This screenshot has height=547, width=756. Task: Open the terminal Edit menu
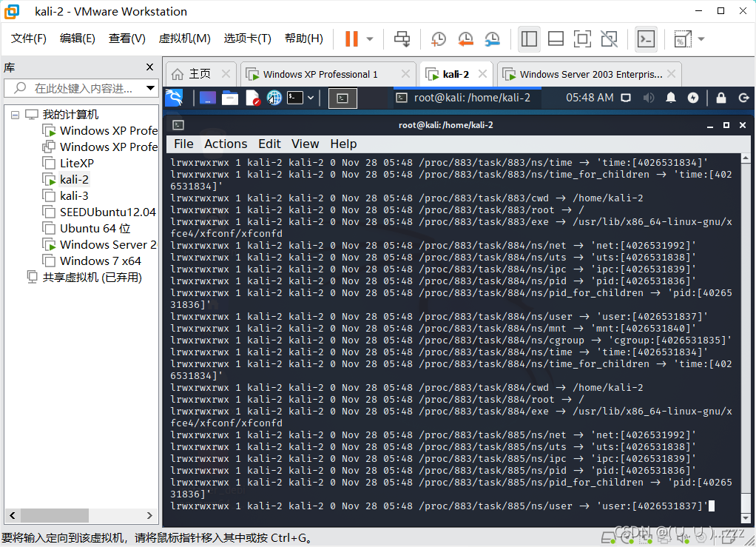[x=269, y=144]
